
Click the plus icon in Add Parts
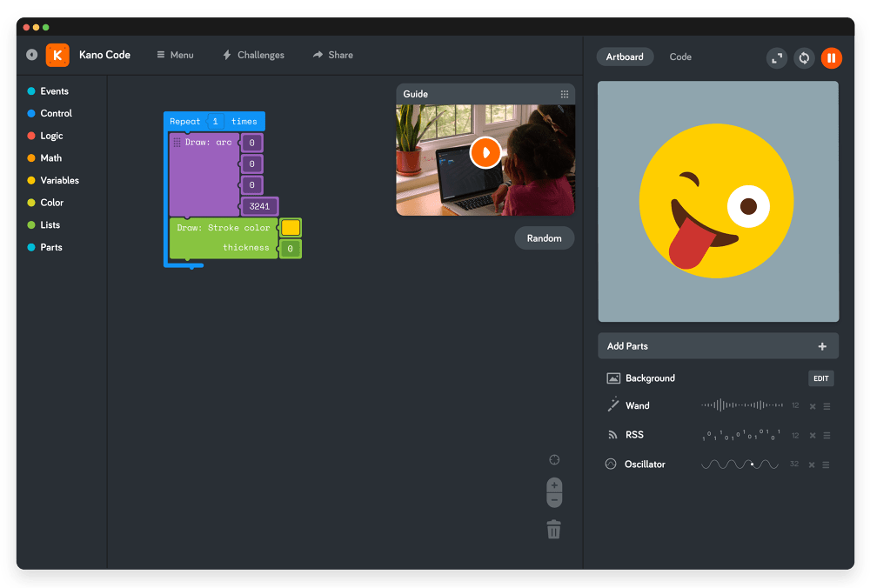tap(822, 346)
